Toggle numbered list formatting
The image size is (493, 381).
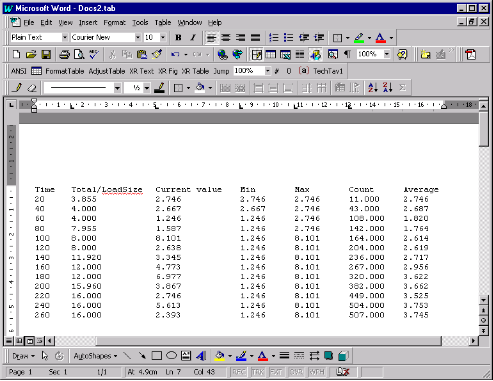tap(274, 37)
